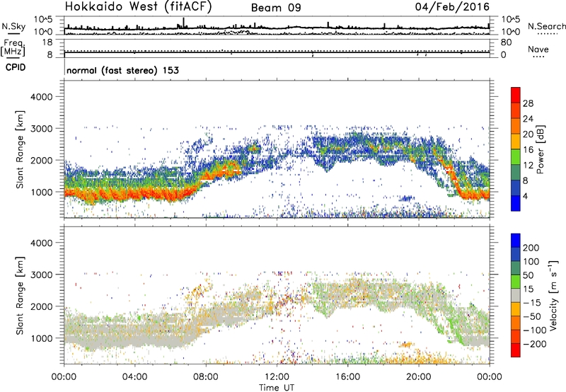Click the frequency axis tick '18'

tap(47, 42)
